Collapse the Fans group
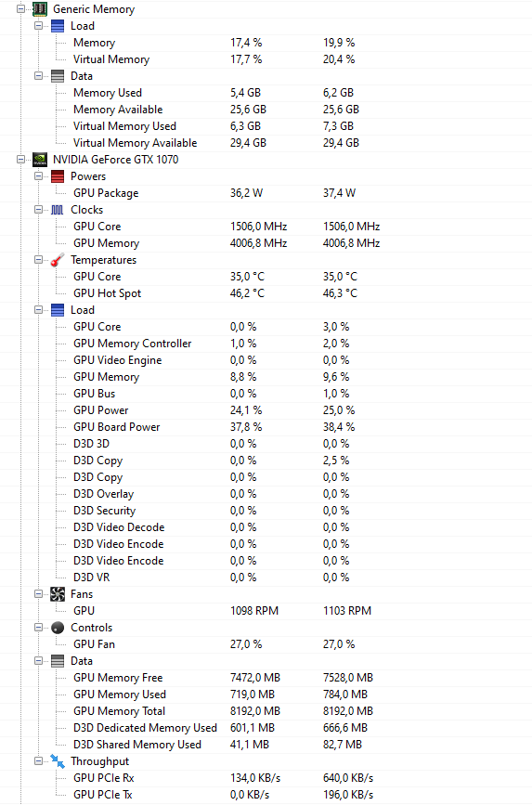Viewport: 532px width, 805px height. [38, 594]
